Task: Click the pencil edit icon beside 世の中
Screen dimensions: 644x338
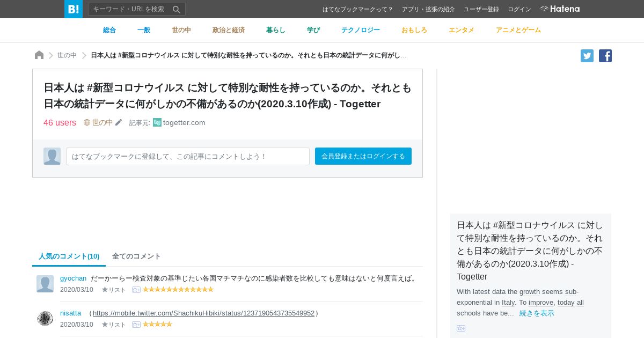Action: coord(119,122)
